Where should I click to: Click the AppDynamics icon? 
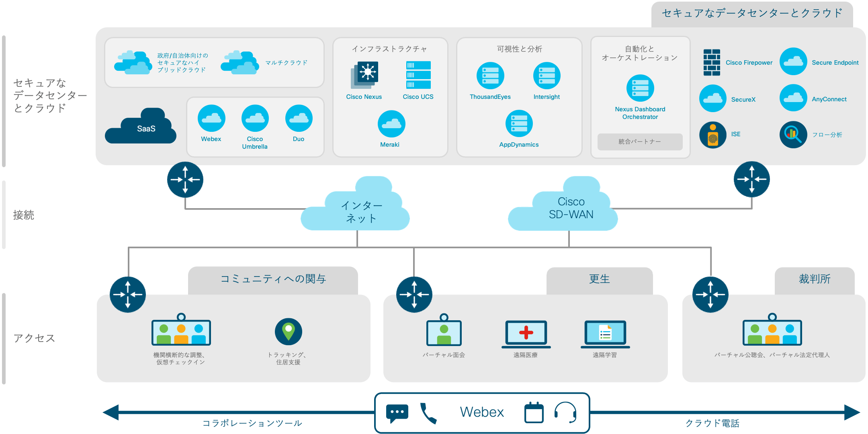point(519,123)
